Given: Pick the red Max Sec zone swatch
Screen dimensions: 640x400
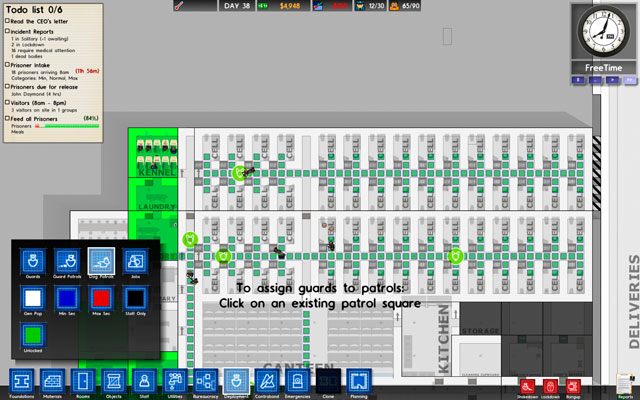Looking at the screenshot, I should pos(100,299).
